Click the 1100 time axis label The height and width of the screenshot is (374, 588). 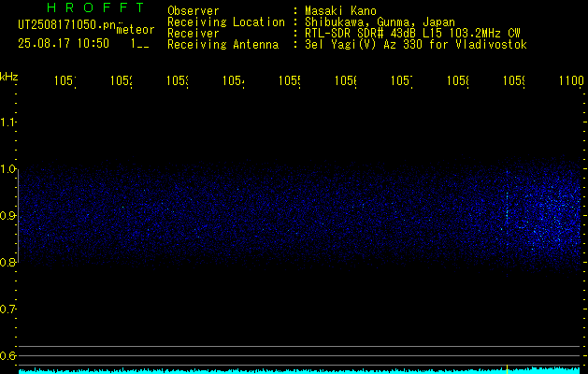pos(571,80)
